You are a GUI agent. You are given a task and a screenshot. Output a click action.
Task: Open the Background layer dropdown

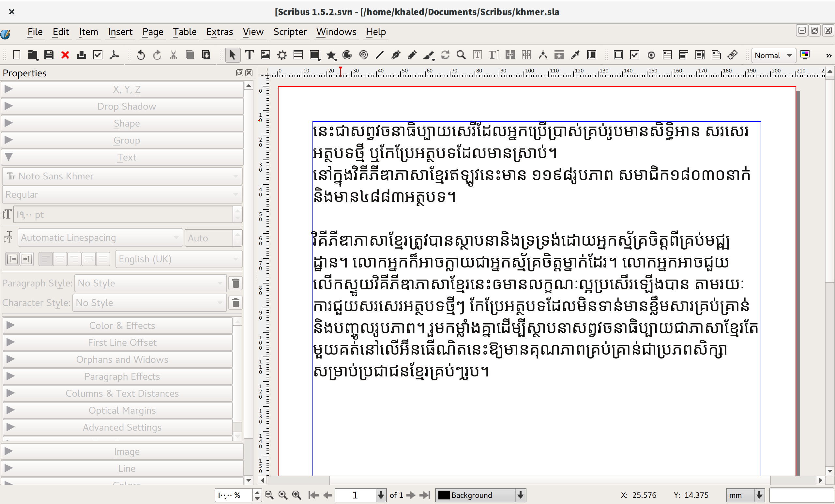480,495
